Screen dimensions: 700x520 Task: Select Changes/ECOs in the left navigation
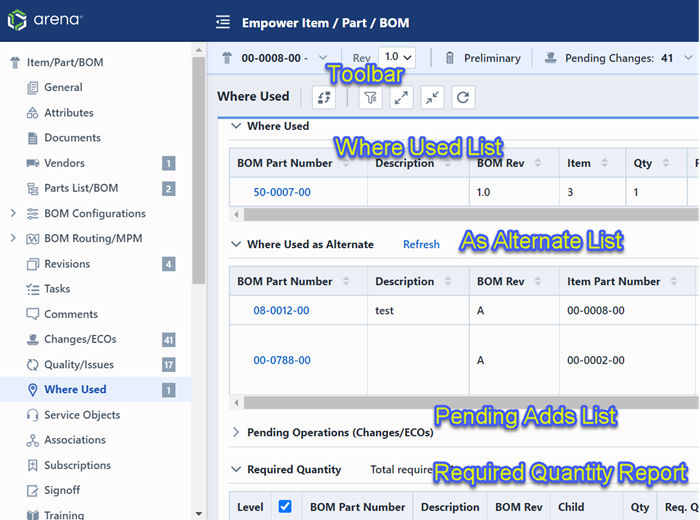click(80, 340)
